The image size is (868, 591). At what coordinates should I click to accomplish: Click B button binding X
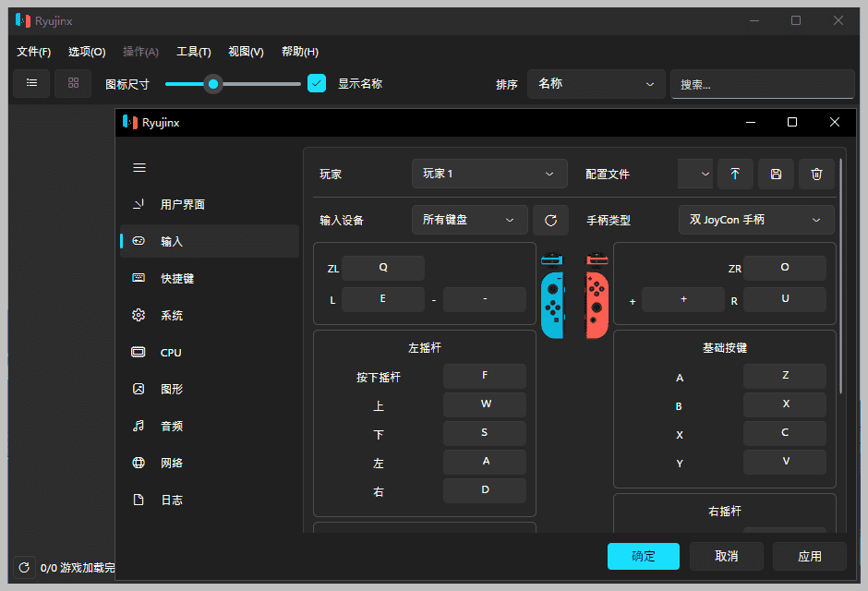785,404
